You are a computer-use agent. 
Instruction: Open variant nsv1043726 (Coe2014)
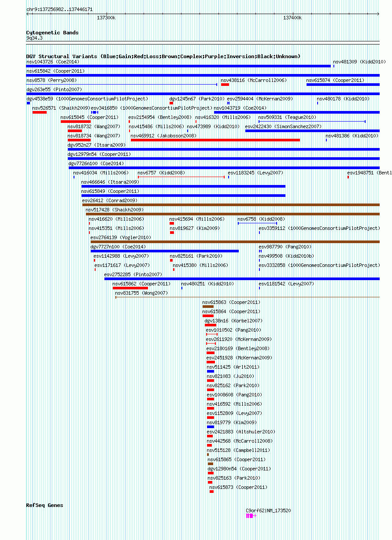53,62
